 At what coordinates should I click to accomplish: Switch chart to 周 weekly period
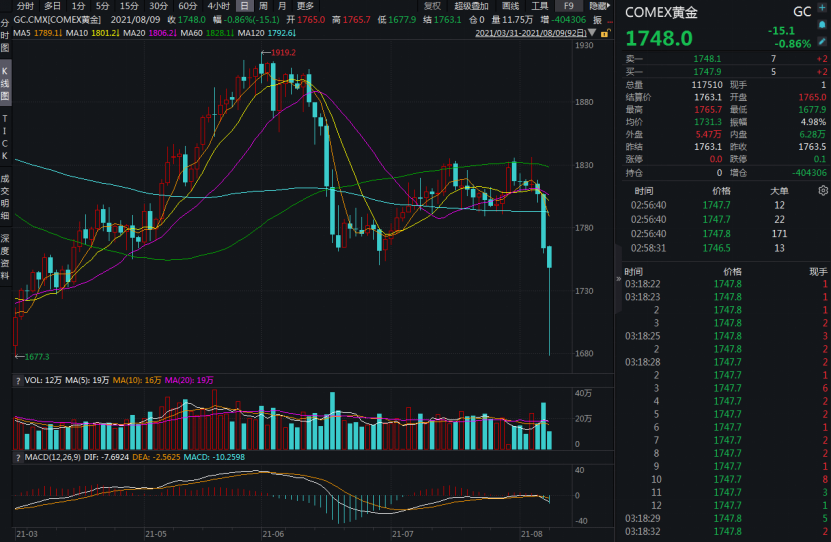click(x=263, y=6)
